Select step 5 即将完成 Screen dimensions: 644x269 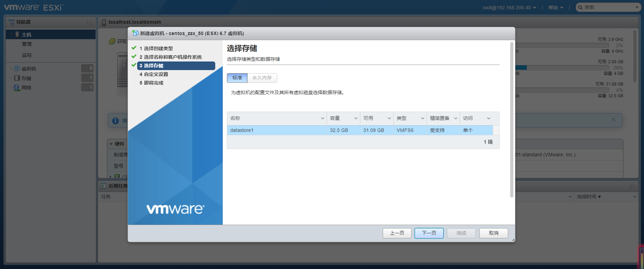(151, 83)
